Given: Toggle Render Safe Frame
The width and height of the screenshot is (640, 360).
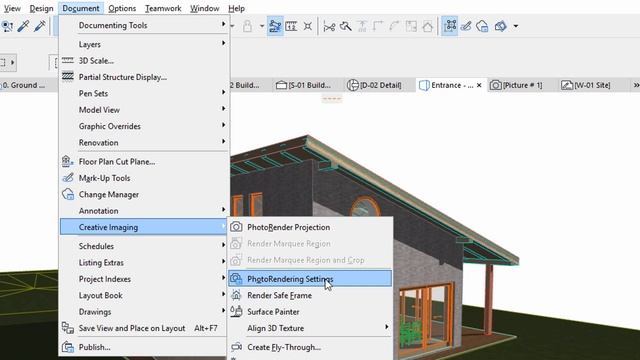Looking at the screenshot, I should coord(310,295).
